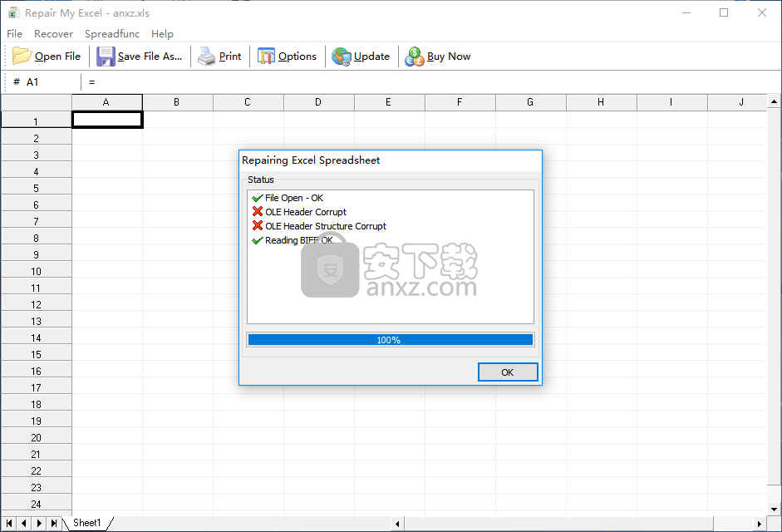782x532 pixels.
Task: Click the Open File label
Action: [58, 57]
